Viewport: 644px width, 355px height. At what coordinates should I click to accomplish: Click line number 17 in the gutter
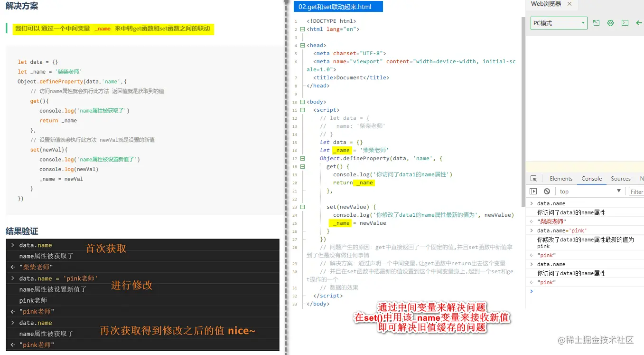(x=295, y=158)
